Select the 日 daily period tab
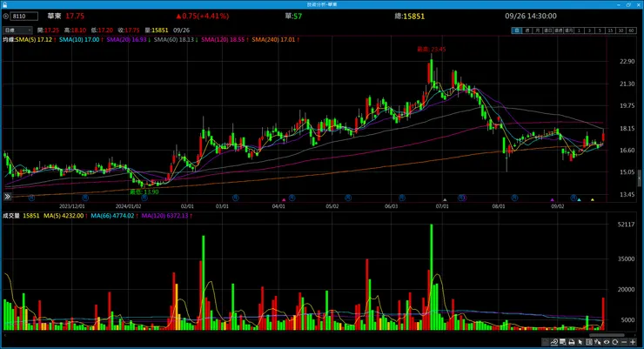The height and width of the screenshot is (349, 644). (x=517, y=30)
